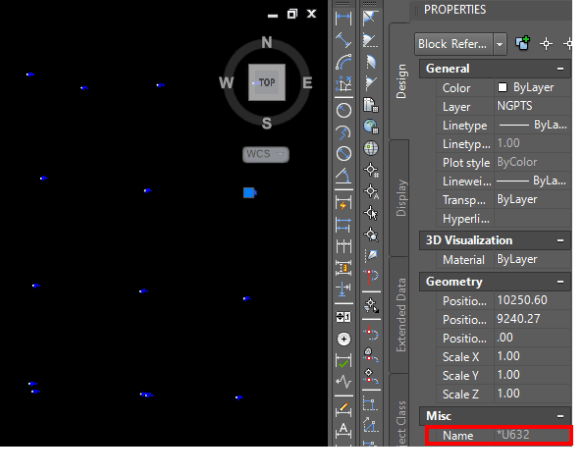Activate Quick Dimension with lightning icon
575x449 pixels.
[344, 203]
